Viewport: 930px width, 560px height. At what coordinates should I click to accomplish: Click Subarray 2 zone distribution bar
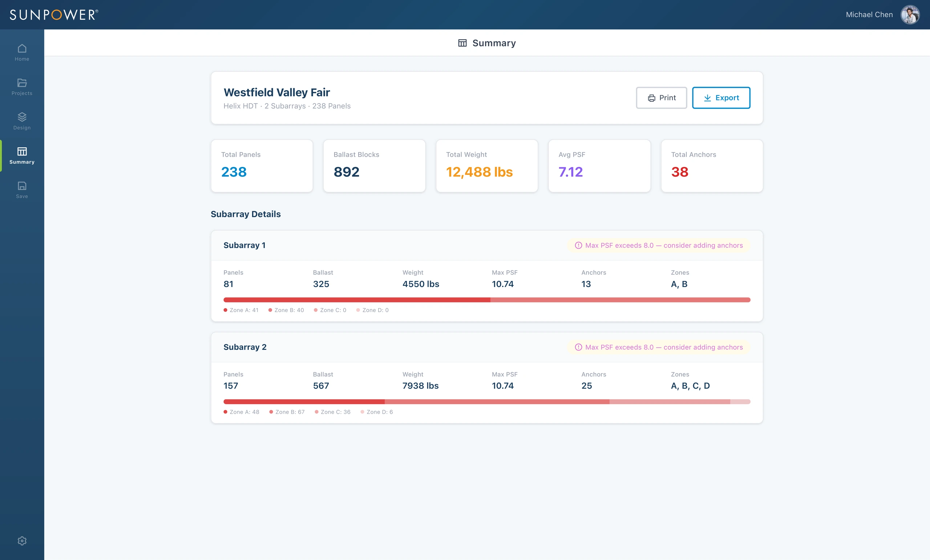click(486, 402)
